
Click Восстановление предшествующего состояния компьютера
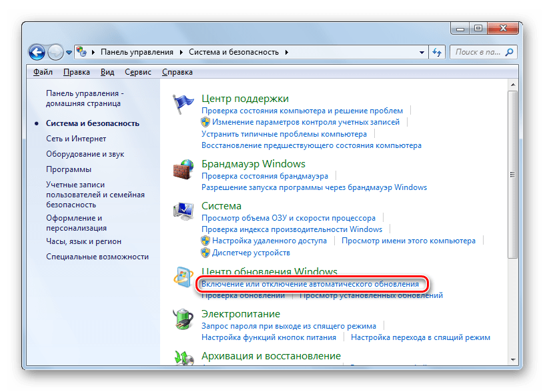point(312,145)
